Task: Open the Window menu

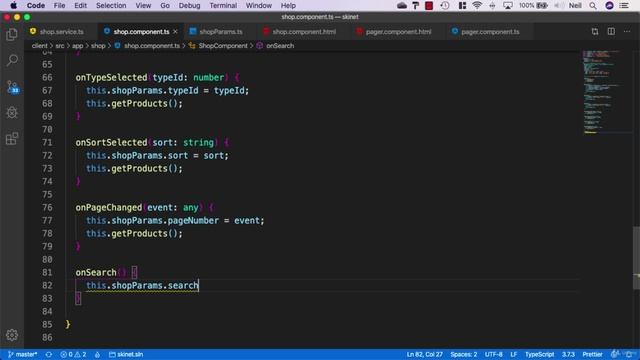Action: pos(259,5)
